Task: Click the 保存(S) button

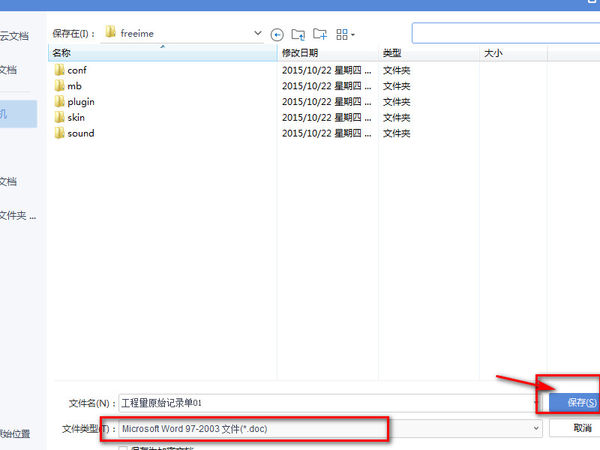Action: [574, 402]
